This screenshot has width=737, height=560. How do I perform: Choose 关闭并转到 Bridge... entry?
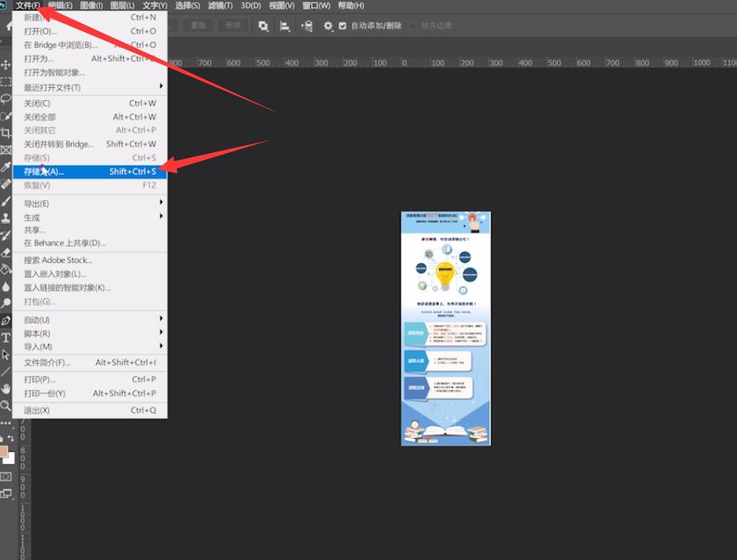point(90,144)
